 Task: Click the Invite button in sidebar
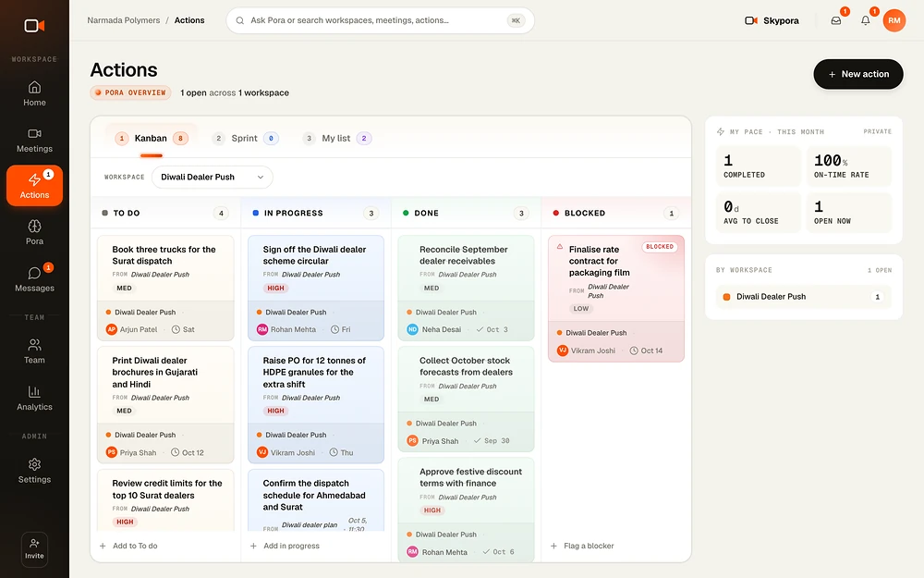(x=34, y=549)
